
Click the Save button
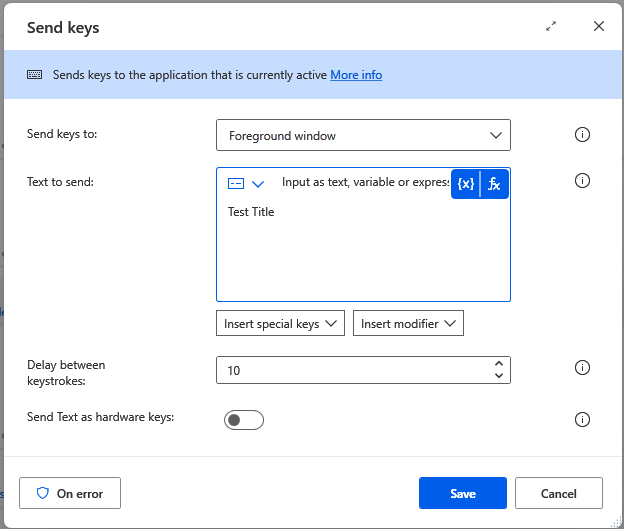[463, 493]
